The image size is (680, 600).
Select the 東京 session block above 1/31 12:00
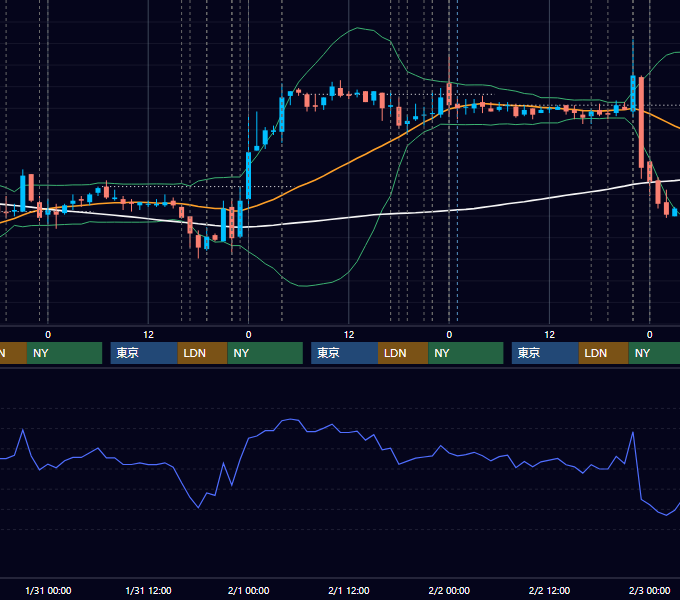(x=144, y=353)
